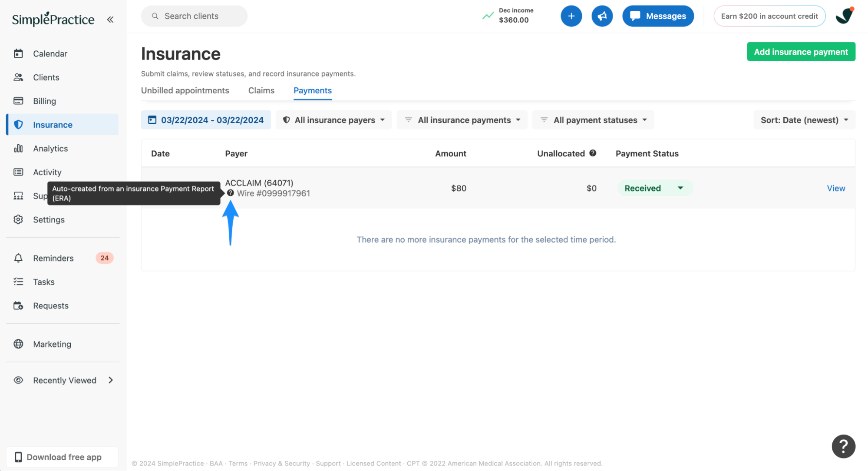Click the blue plus create button

pyautogui.click(x=571, y=16)
